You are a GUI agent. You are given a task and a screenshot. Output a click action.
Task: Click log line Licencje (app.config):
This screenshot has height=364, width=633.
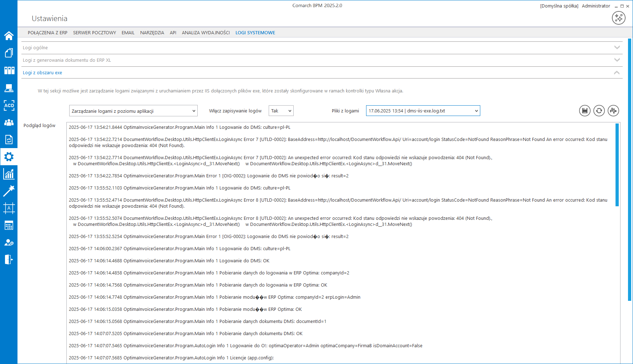(x=171, y=358)
